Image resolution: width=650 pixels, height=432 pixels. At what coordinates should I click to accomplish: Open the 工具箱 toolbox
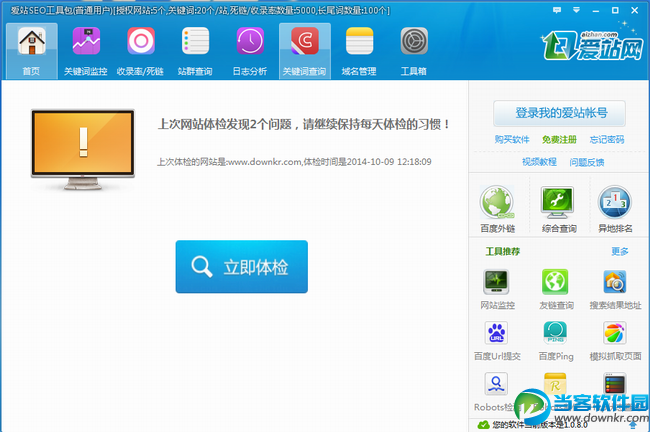click(414, 51)
